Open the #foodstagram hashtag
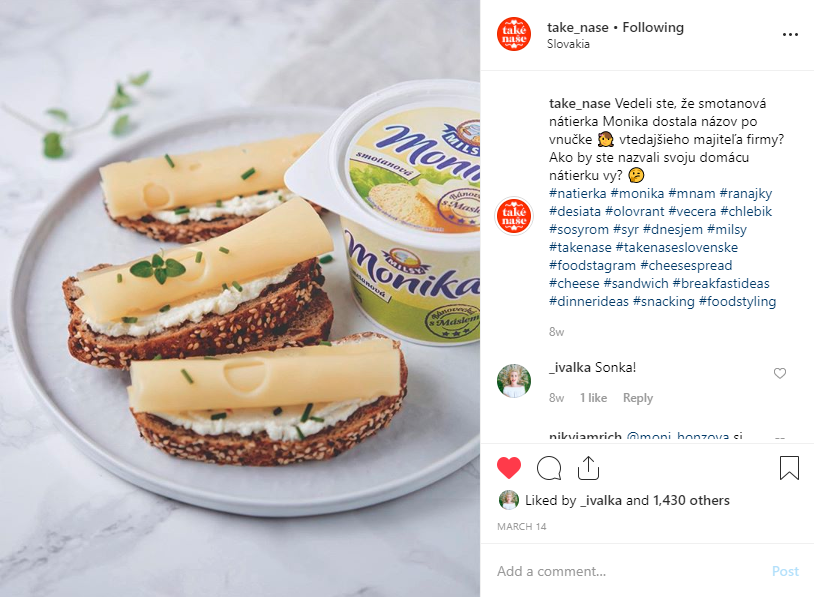814x597 pixels. pos(592,266)
